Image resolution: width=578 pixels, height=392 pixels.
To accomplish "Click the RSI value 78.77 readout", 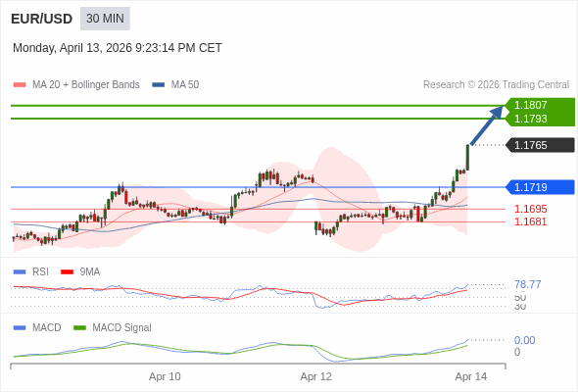I will (x=527, y=284).
